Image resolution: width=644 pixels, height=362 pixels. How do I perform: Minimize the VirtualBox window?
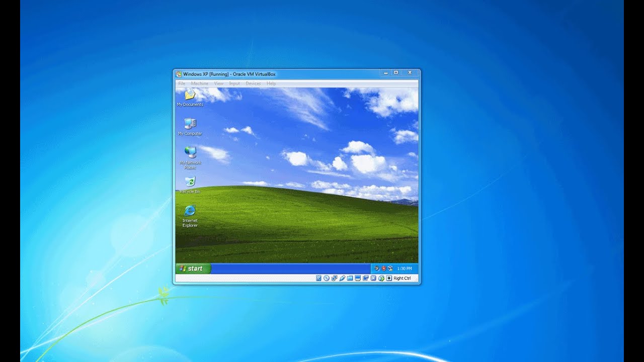pos(386,73)
